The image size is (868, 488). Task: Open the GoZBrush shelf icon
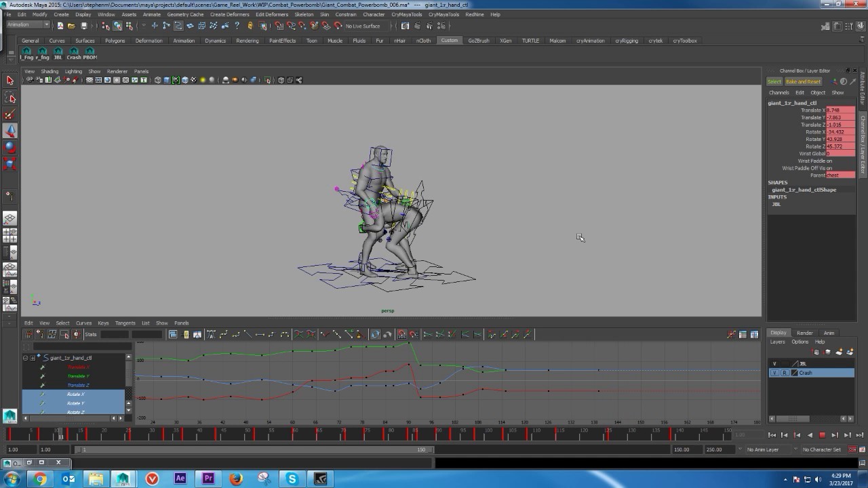tap(478, 41)
